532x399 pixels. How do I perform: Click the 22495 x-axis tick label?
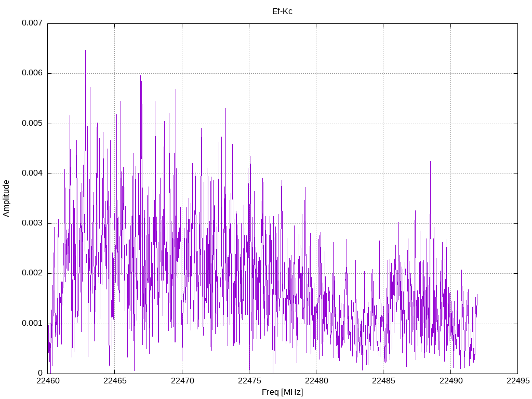pos(518,381)
